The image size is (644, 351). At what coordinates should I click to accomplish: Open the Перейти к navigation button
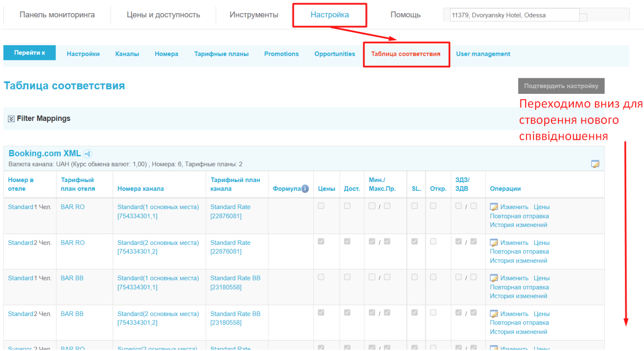pyautogui.click(x=30, y=53)
